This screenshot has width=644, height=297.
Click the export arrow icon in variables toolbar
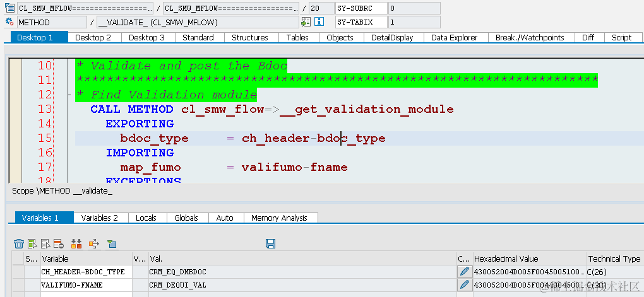coord(94,244)
